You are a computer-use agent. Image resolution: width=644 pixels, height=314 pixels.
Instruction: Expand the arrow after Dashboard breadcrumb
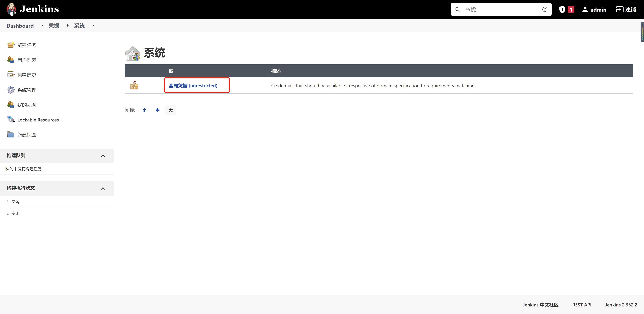(x=42, y=25)
